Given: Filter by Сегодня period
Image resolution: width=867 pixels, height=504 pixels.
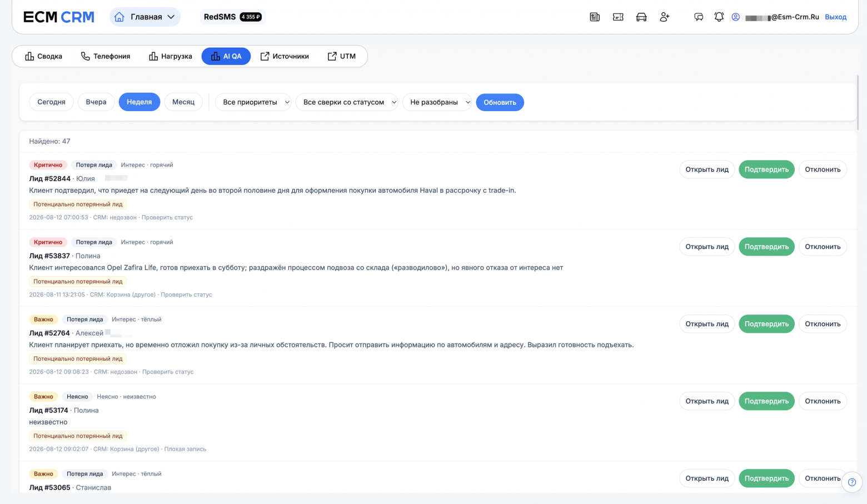Looking at the screenshot, I should point(51,102).
